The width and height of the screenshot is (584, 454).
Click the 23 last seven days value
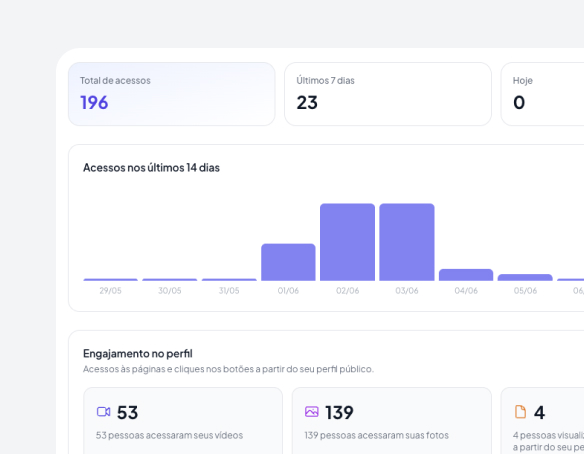(x=307, y=102)
